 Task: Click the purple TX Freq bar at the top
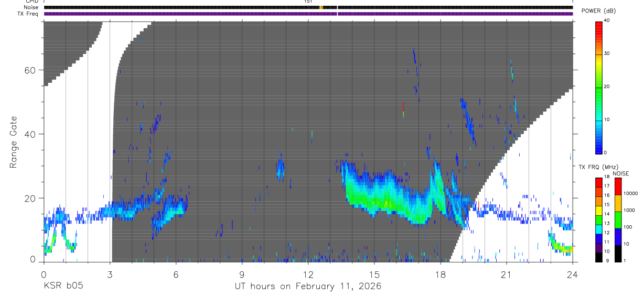pos(308,14)
